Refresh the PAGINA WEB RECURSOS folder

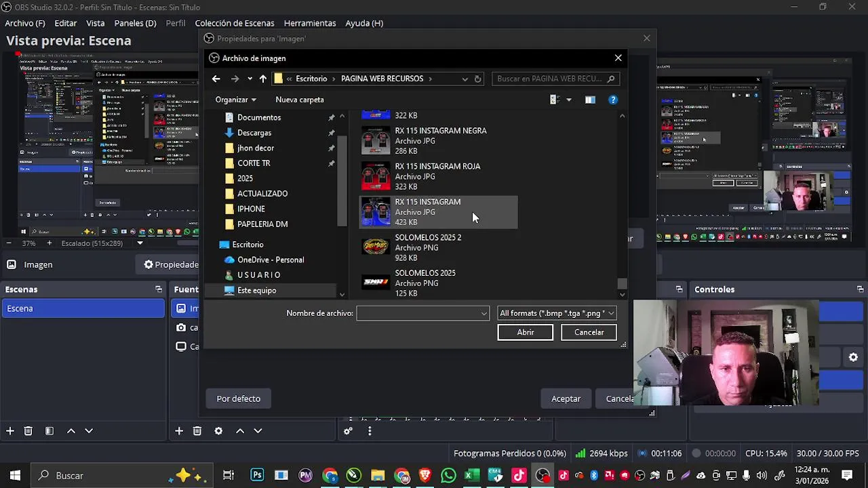tap(477, 79)
